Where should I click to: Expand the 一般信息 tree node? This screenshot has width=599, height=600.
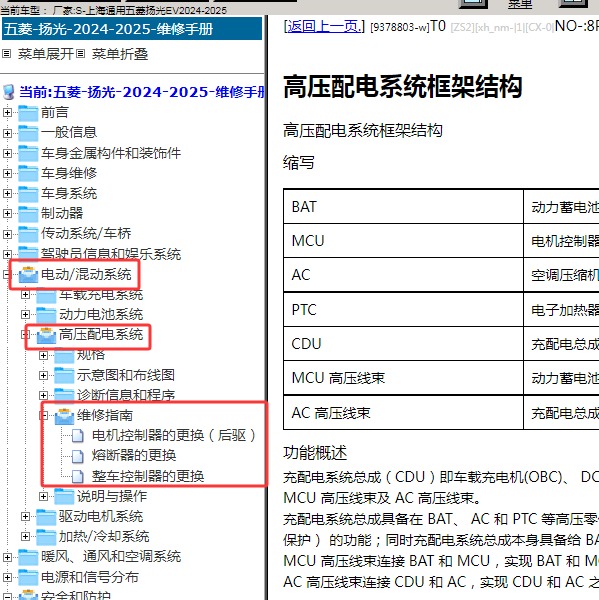pos(7,133)
